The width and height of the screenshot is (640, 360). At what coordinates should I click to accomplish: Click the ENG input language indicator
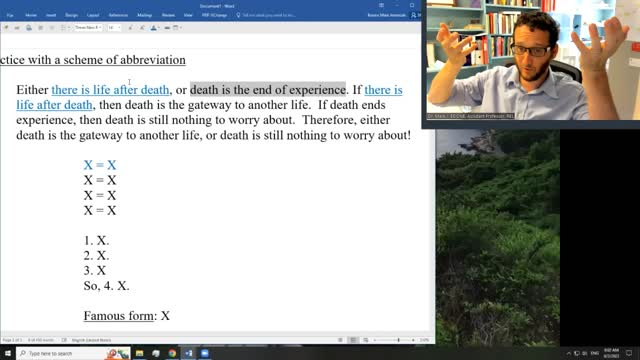pos(595,353)
